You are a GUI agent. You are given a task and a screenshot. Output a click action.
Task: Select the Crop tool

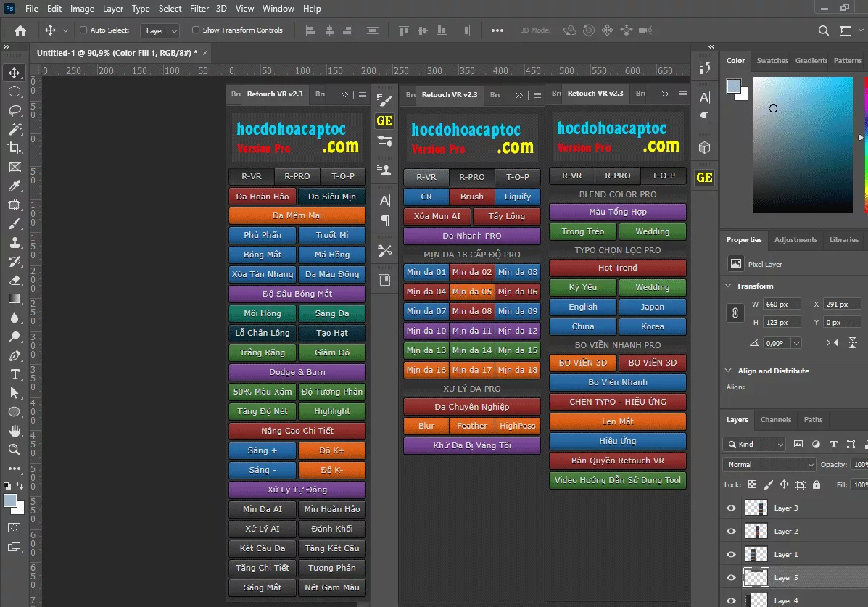coord(15,148)
